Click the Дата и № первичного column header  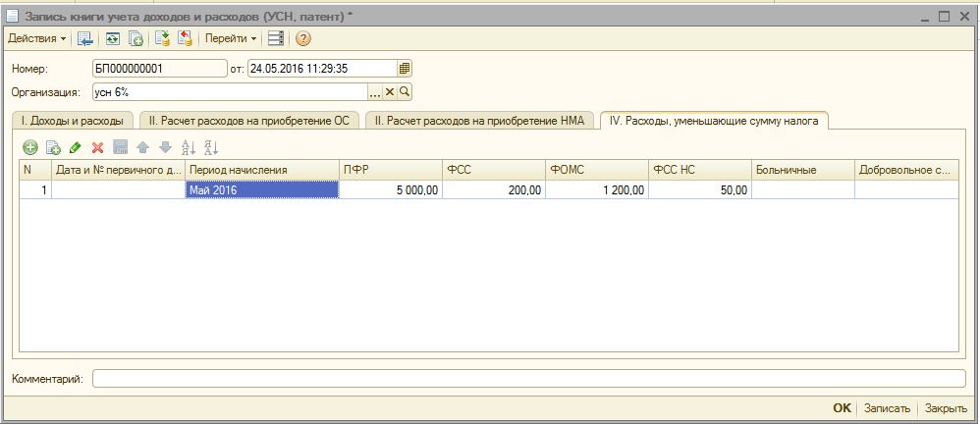point(118,170)
